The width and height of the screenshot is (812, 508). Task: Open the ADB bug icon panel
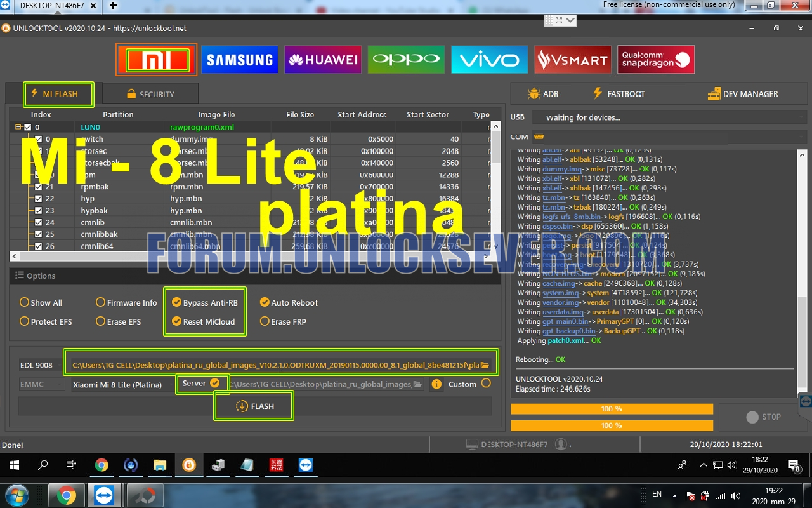click(543, 93)
